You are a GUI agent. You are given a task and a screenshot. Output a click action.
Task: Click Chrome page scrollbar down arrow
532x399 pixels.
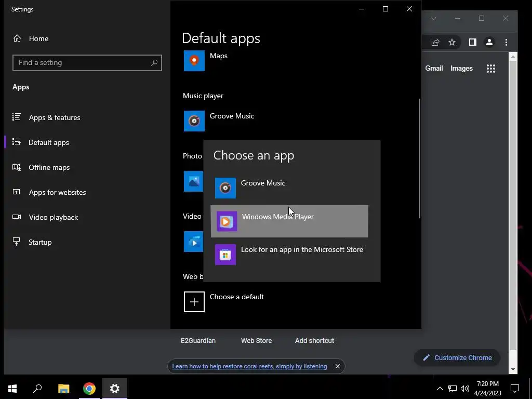513,369
